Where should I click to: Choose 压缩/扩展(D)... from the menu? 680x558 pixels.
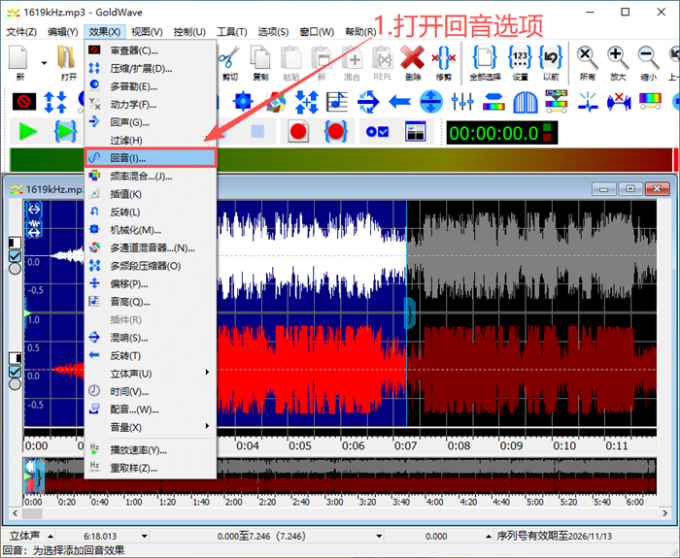(150, 68)
